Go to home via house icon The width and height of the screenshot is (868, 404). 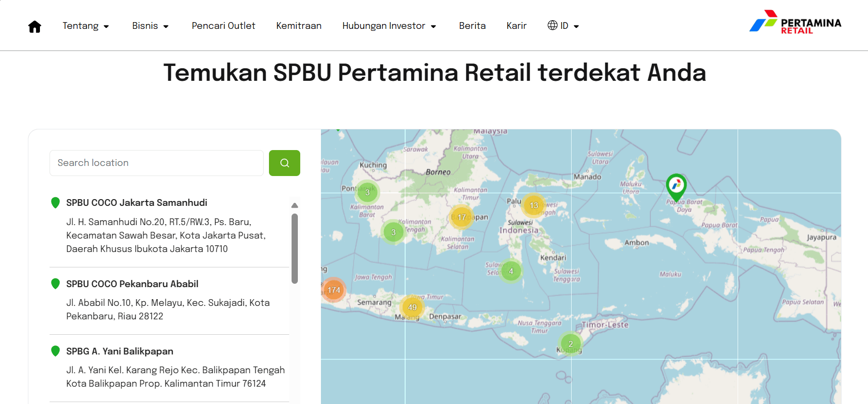coord(35,26)
